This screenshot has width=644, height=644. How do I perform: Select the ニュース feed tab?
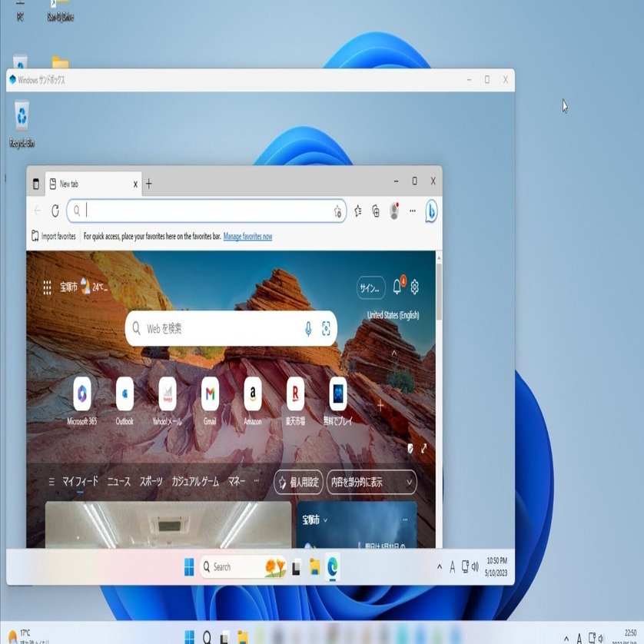pos(118,481)
